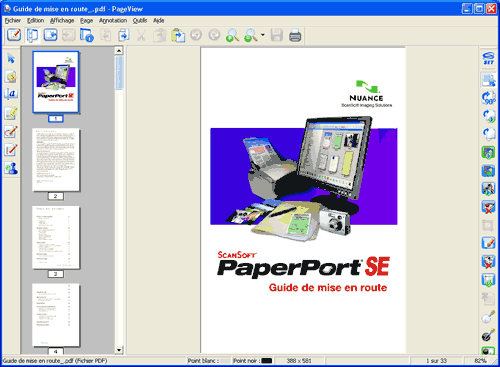This screenshot has height=367, width=500.
Task: Click the paste icon in toolbar
Action: [x=178, y=35]
